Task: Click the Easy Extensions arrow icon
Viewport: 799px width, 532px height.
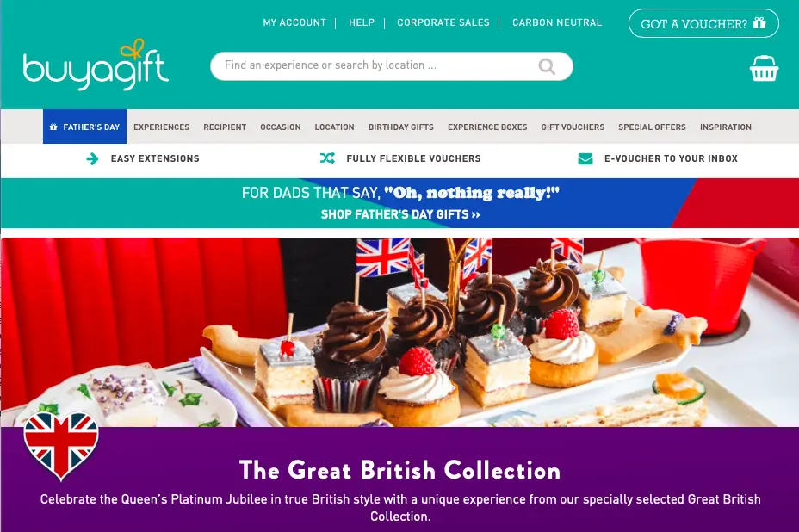Action: tap(92, 159)
